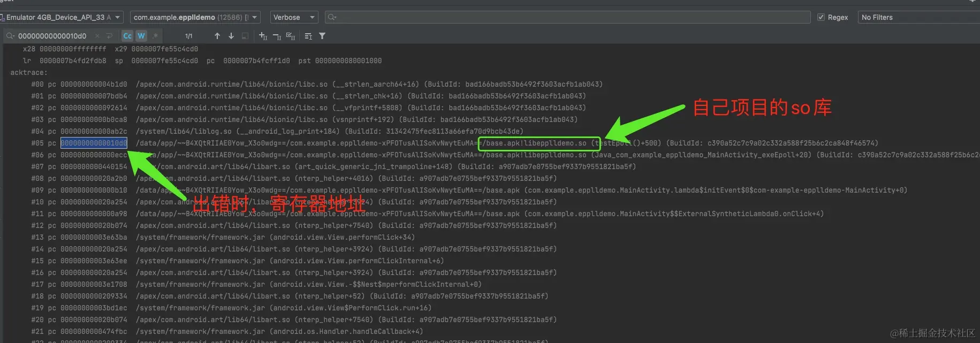
Task: Open the No Filters dropdown
Action: click(x=918, y=17)
